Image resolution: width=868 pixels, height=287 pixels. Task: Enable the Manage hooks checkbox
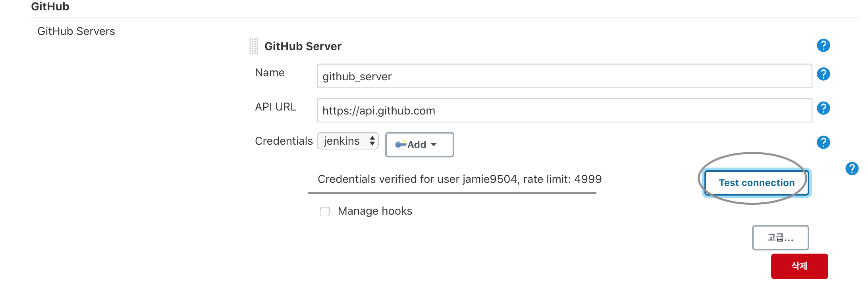(325, 211)
